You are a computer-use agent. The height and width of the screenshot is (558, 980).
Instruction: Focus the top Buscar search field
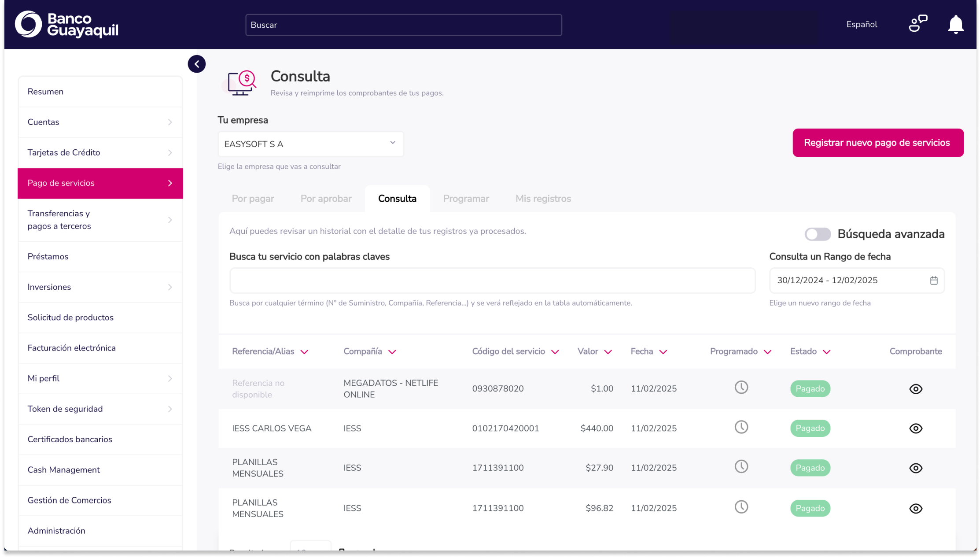403,25
